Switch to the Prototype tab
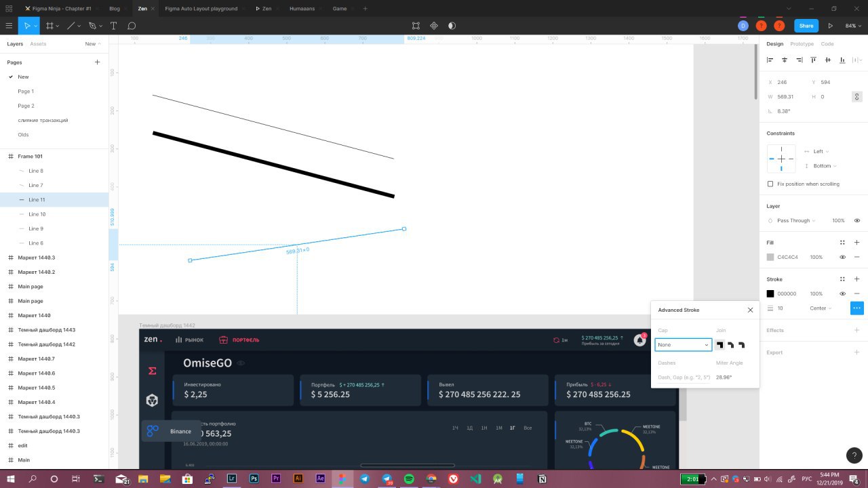 802,44
